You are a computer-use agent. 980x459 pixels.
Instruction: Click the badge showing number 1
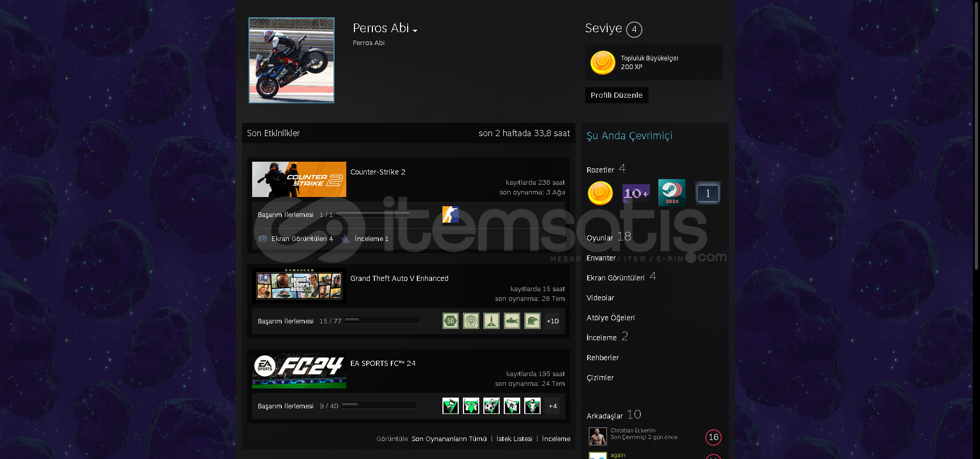tap(708, 193)
